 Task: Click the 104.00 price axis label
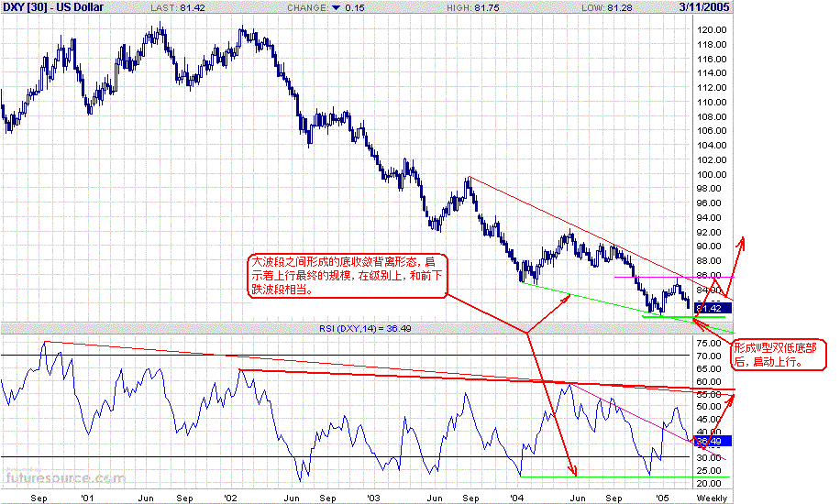[712, 145]
